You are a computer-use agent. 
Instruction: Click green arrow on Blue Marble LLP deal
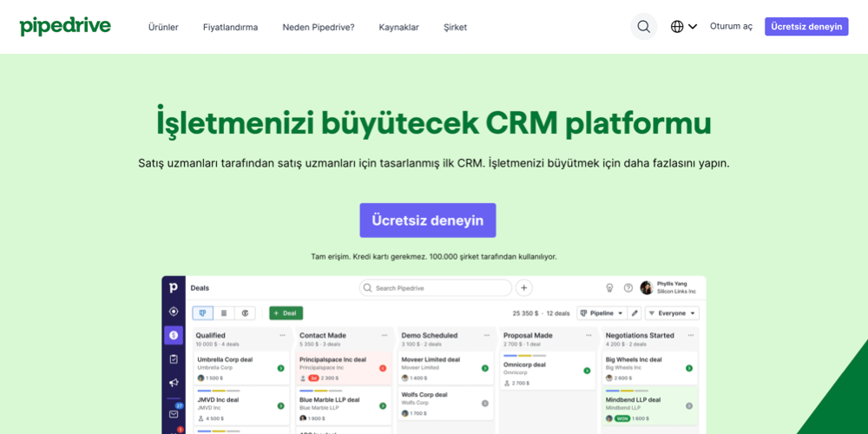point(383,405)
